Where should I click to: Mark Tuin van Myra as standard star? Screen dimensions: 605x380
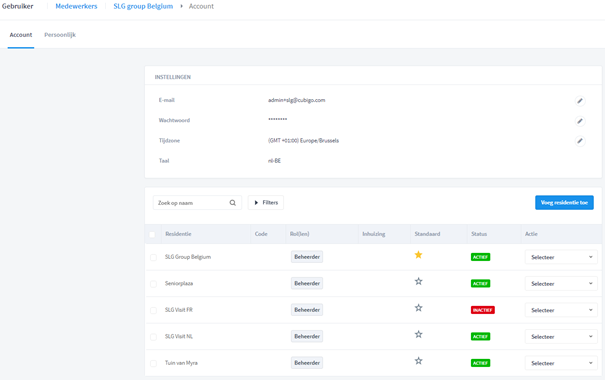click(418, 361)
